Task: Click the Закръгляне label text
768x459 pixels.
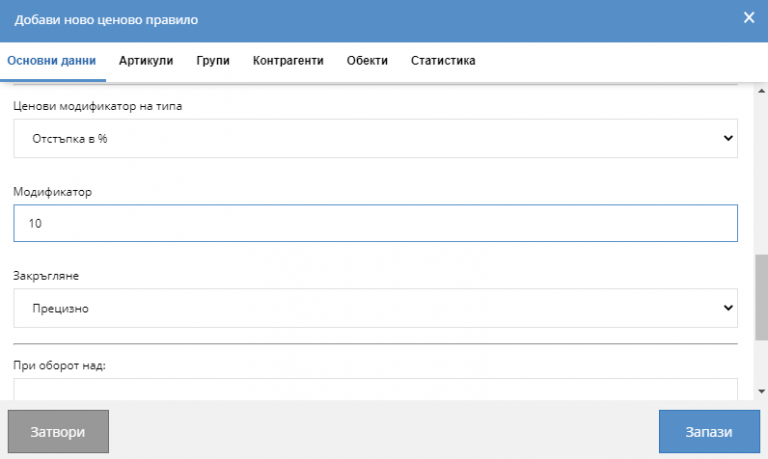Action: coord(49,275)
